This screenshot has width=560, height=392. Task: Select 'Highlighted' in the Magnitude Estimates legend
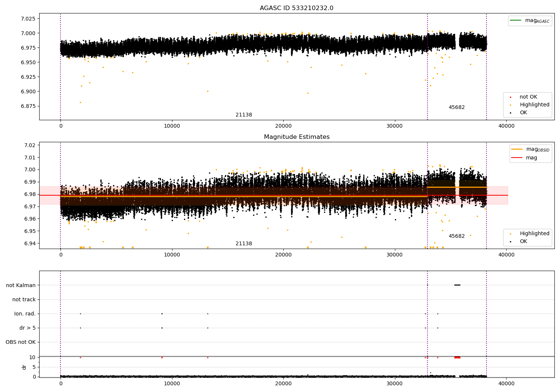[x=534, y=233]
